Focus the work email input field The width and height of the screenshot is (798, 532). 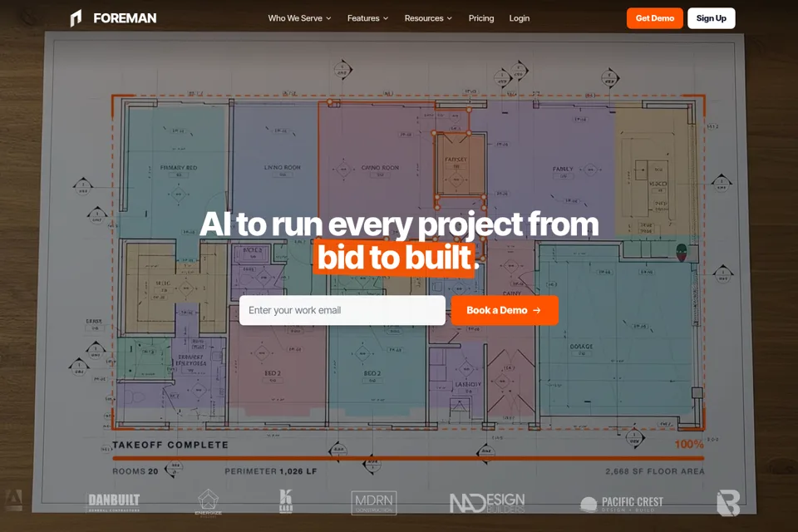342,310
